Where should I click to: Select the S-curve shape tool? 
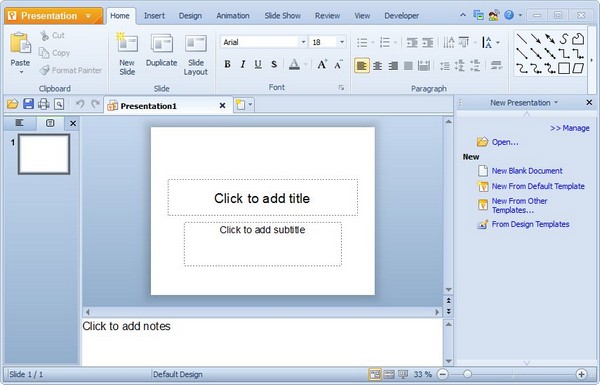564,39
